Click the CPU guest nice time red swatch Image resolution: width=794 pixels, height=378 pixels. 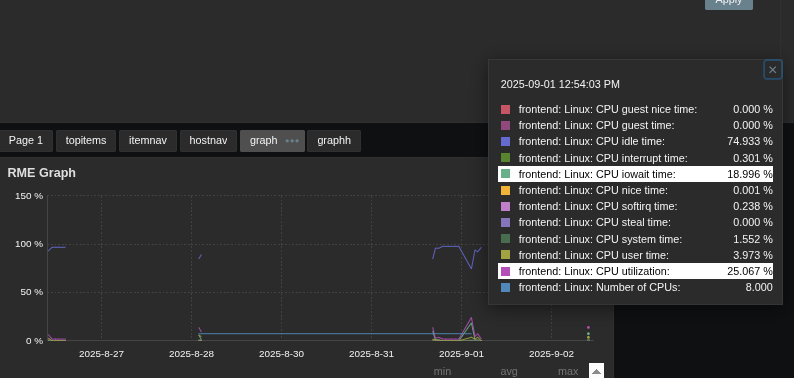(x=505, y=109)
